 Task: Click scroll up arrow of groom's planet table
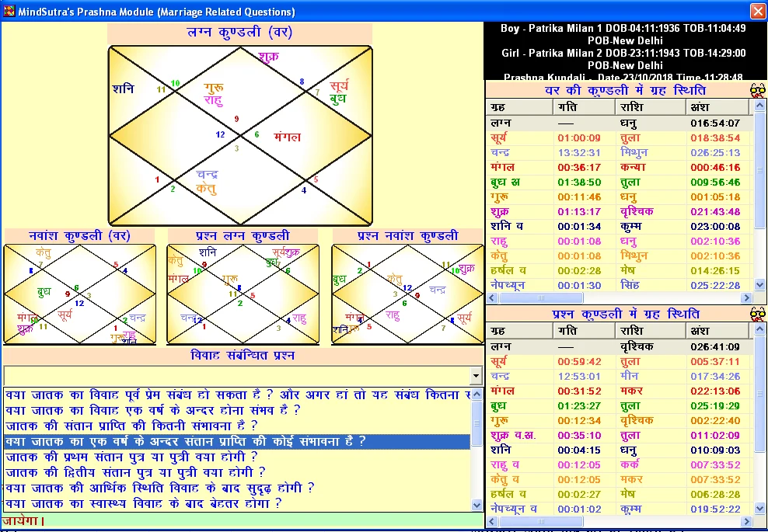point(759,105)
